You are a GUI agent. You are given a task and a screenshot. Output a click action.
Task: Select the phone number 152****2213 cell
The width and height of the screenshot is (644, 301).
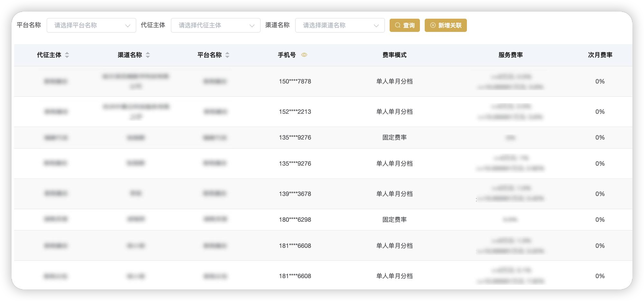pos(295,112)
